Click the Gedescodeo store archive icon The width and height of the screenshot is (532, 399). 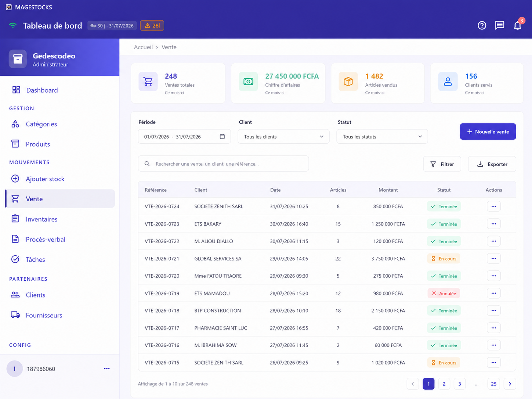[x=18, y=59]
